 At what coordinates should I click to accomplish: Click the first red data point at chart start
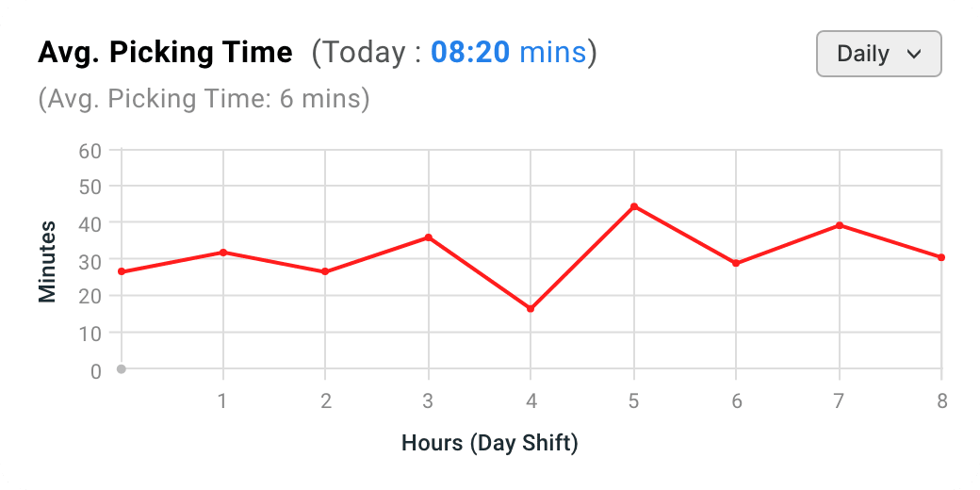coord(122,272)
